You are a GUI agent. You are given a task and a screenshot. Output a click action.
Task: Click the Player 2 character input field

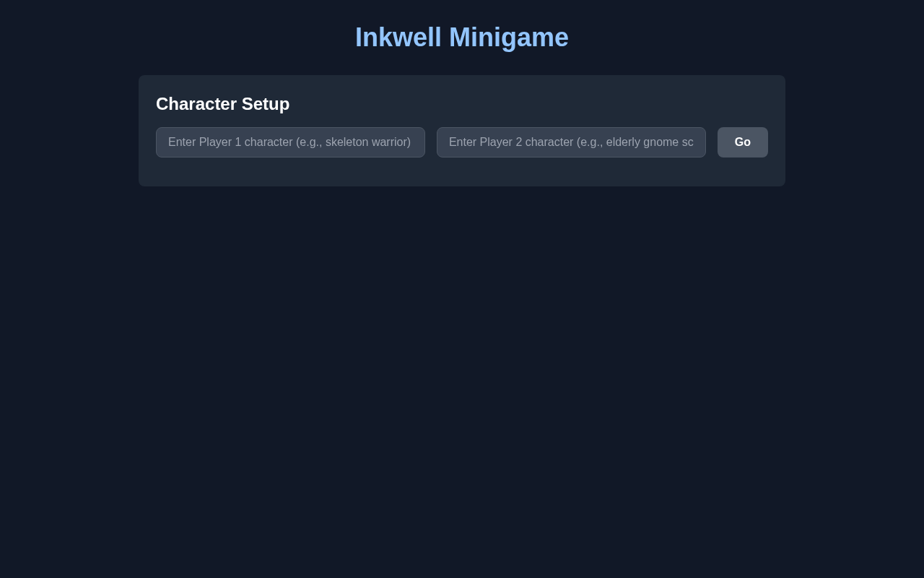click(x=571, y=142)
